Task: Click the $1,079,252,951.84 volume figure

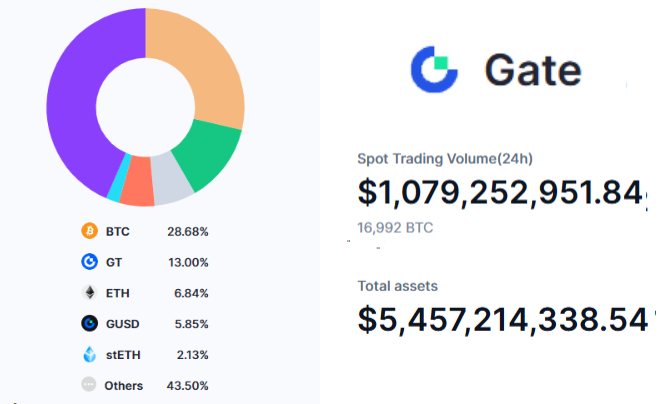Action: tap(500, 193)
